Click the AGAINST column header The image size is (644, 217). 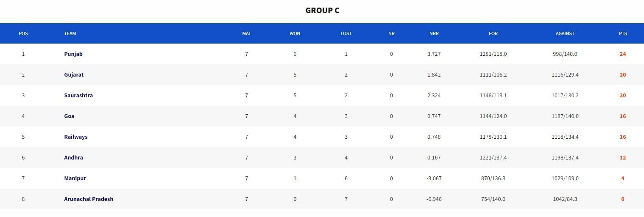[x=565, y=33]
